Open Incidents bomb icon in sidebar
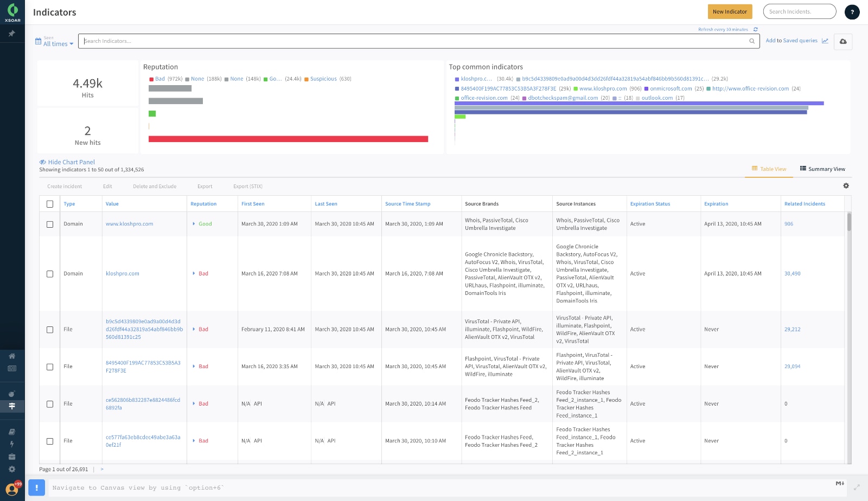This screenshot has width=868, height=501. point(12,394)
